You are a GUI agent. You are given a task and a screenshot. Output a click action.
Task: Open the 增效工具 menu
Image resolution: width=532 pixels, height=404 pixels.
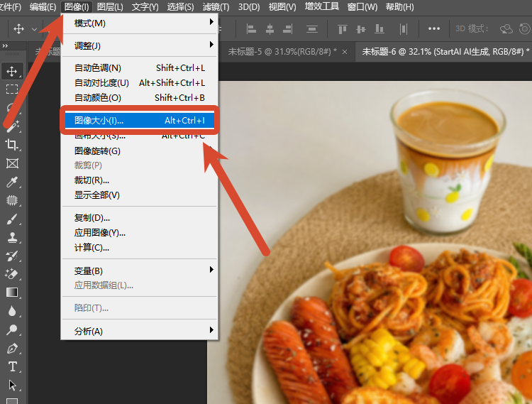point(321,6)
